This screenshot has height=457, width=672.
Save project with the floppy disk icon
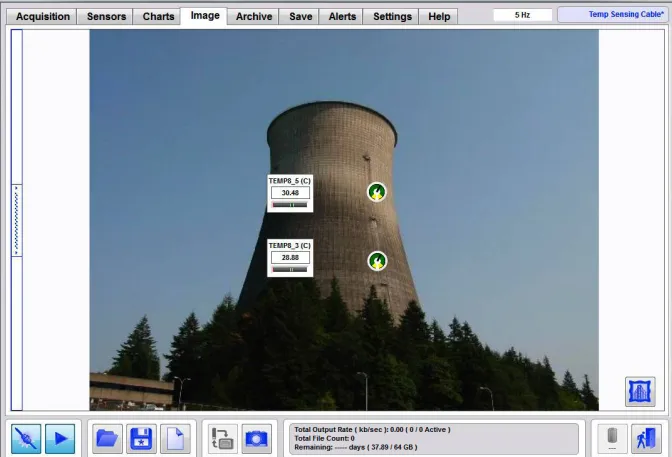(x=141, y=439)
